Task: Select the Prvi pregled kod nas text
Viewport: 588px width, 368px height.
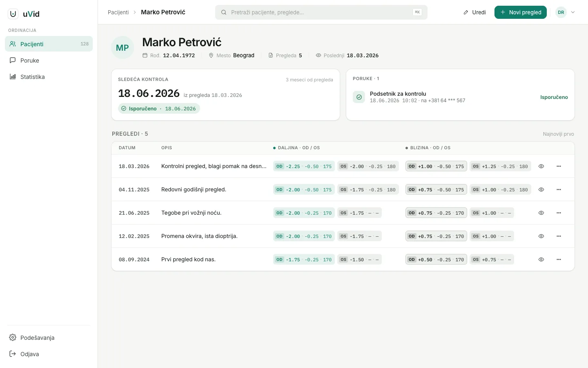Action: [188, 260]
